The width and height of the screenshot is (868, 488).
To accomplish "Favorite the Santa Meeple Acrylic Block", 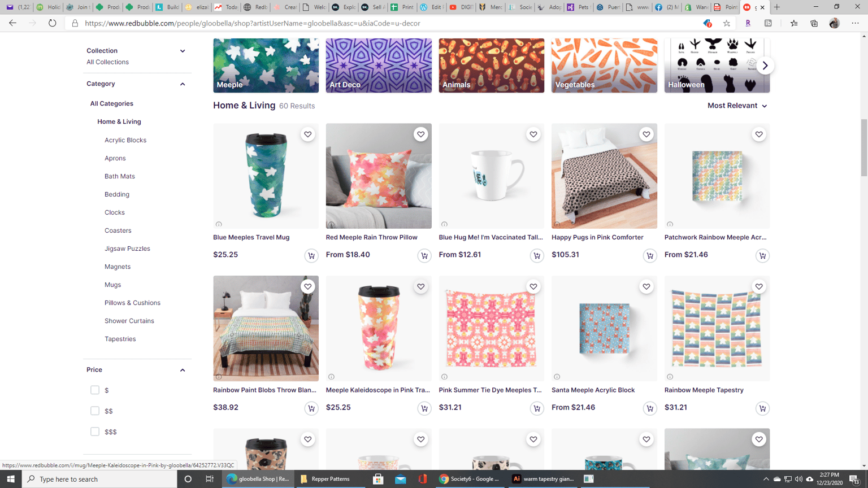I will (646, 287).
